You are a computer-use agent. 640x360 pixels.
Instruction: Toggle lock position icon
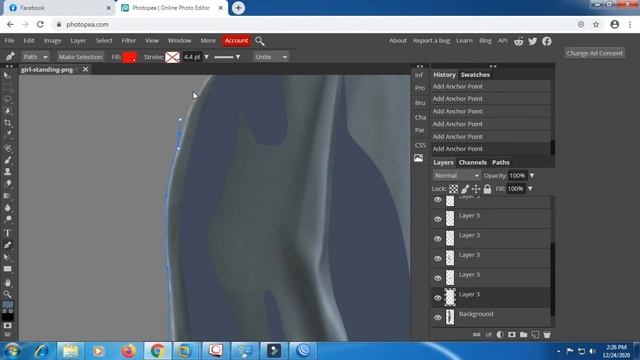(476, 189)
